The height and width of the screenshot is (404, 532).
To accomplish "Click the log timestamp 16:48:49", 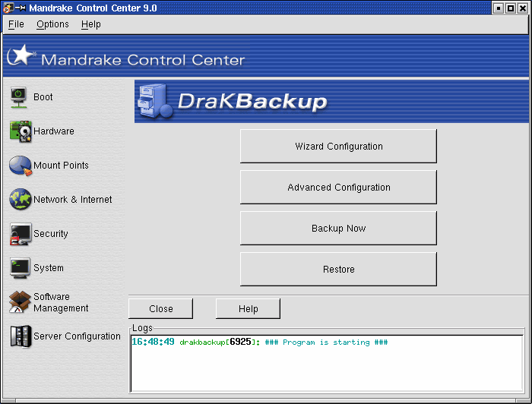I will coord(153,342).
